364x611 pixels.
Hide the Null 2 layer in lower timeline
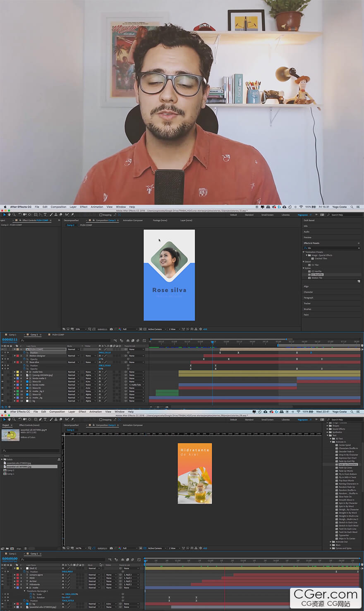tap(2, 568)
